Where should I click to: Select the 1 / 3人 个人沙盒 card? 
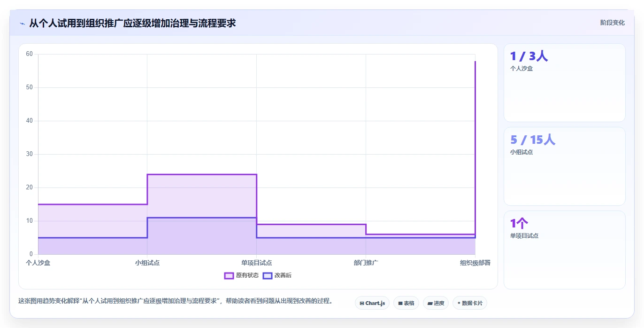(564, 83)
